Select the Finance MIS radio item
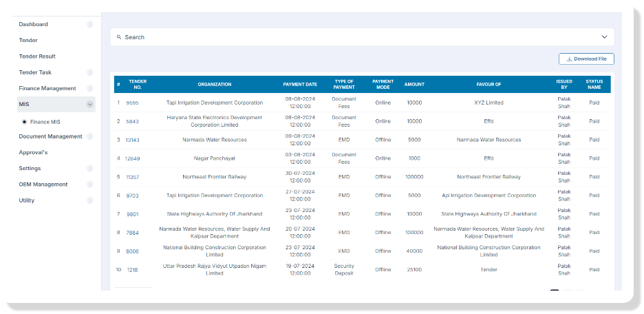Screen dimensions: 644x314 pyautogui.click(x=25, y=122)
